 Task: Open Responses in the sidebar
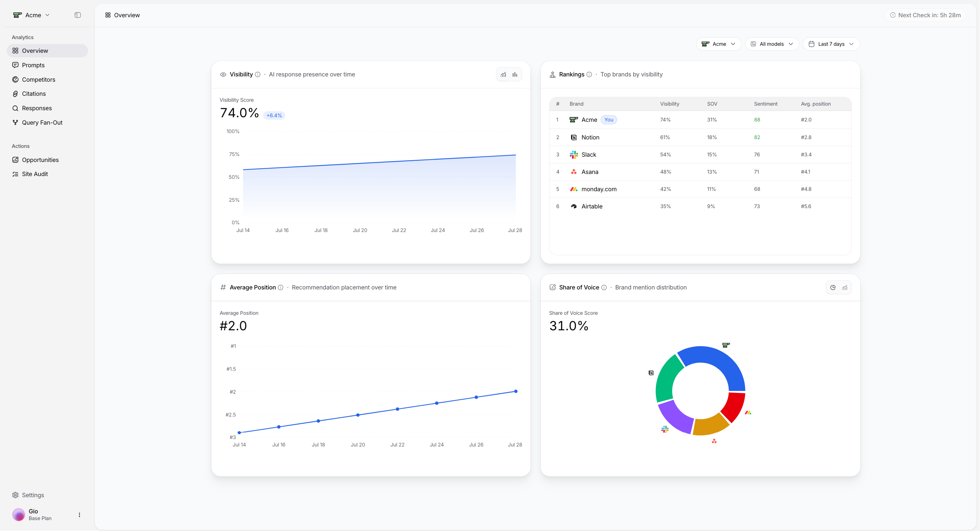pos(47,108)
